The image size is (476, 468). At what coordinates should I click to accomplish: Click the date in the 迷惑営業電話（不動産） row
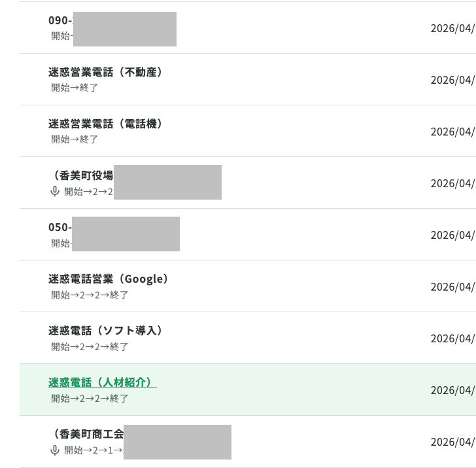point(452,80)
